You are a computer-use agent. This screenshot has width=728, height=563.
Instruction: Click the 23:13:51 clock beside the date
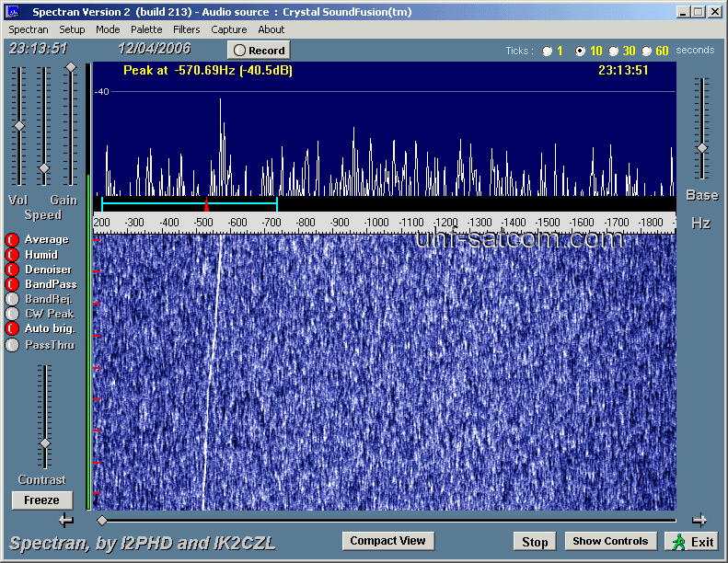point(39,49)
